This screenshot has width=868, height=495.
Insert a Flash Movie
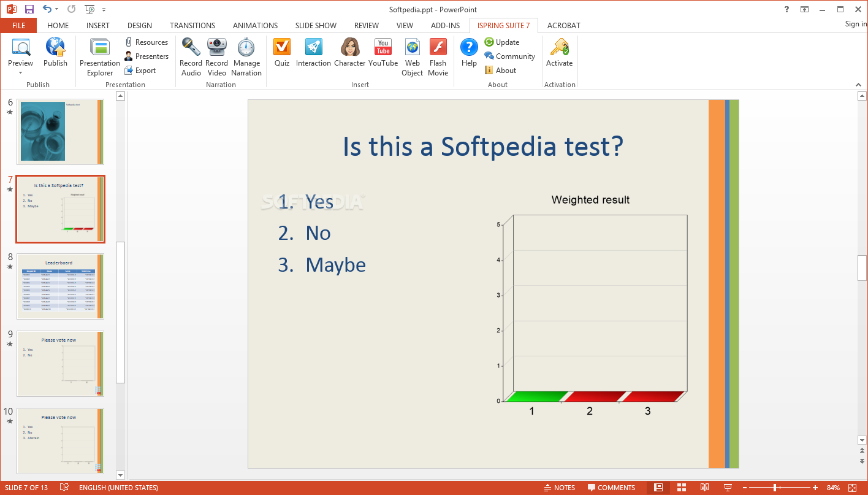[x=438, y=57]
